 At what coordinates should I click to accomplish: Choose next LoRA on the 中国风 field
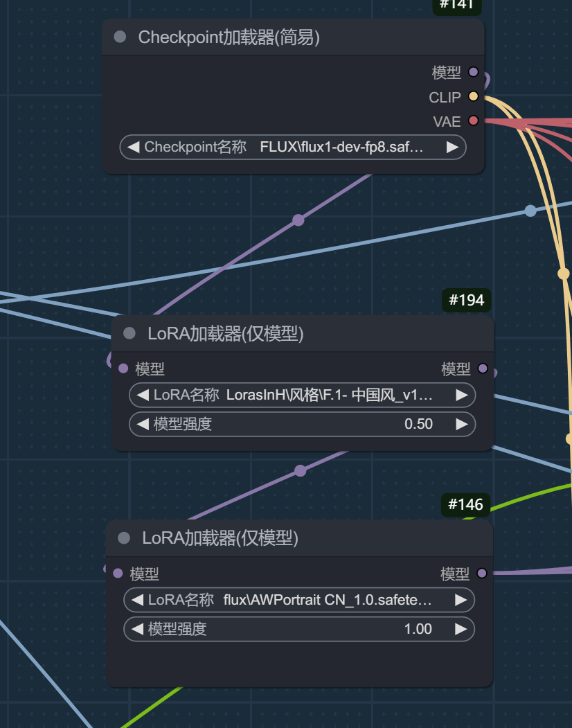(461, 395)
